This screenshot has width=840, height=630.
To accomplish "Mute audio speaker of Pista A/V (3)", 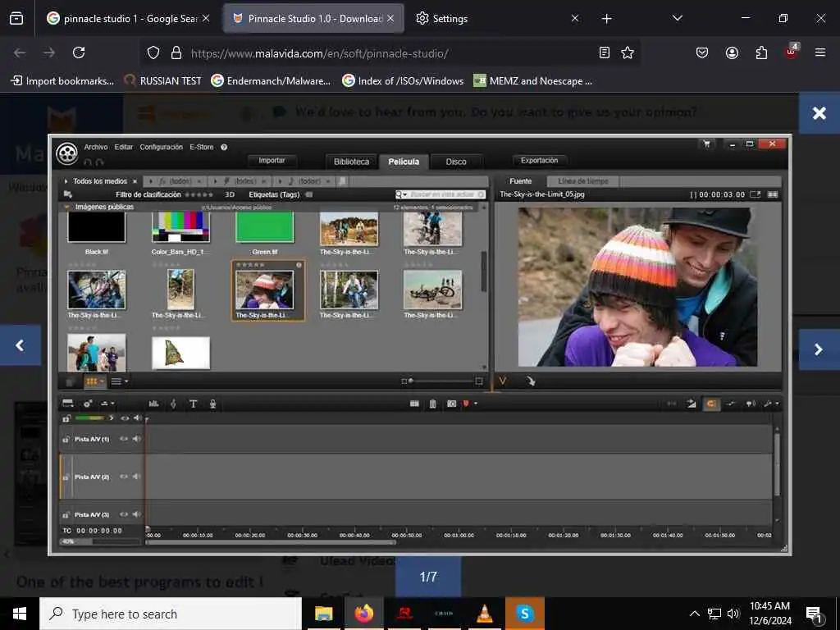I will click(137, 514).
